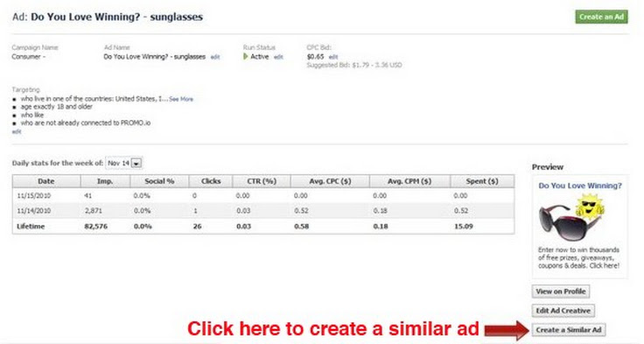Click the sunglasses ad preview image
The width and height of the screenshot is (644, 344).
pyautogui.click(x=570, y=218)
